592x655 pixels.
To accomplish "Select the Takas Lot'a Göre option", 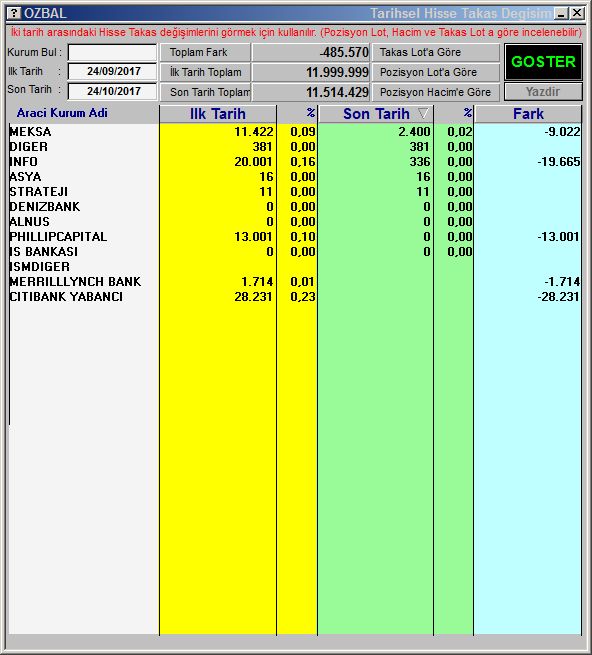I will pyautogui.click(x=436, y=52).
